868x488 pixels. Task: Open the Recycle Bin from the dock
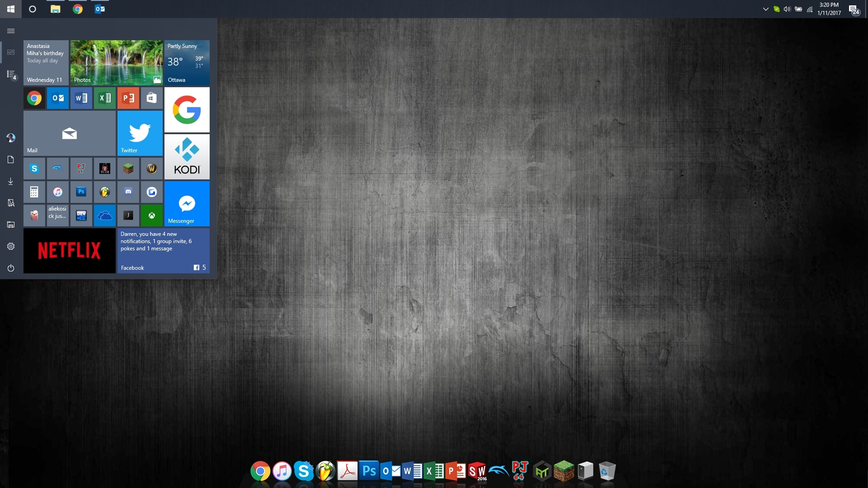pos(608,471)
